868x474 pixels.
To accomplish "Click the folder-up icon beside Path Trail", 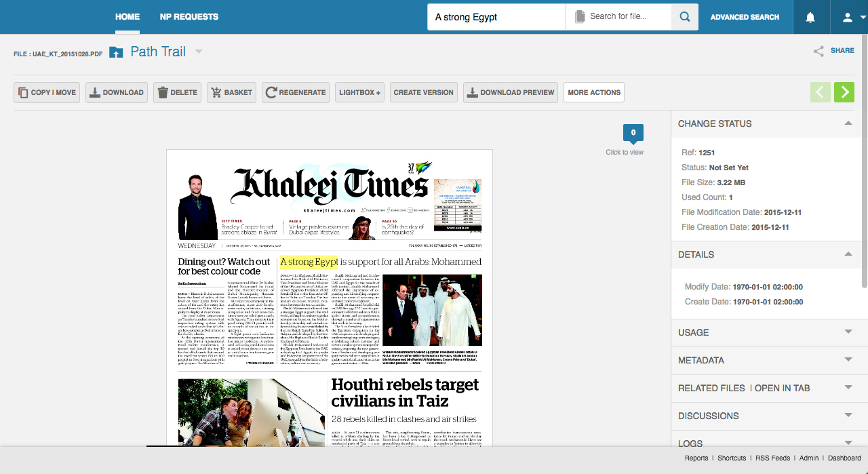I will 116,52.
